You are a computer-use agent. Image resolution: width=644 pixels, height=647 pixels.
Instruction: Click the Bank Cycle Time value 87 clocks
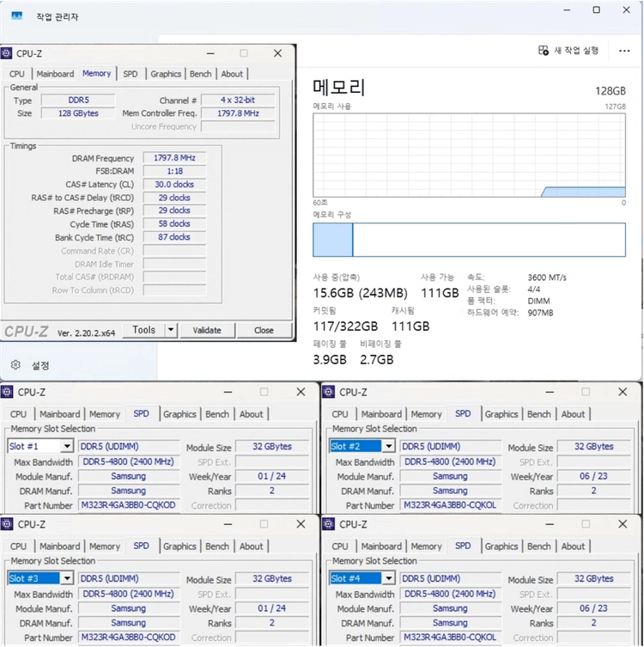tap(174, 237)
